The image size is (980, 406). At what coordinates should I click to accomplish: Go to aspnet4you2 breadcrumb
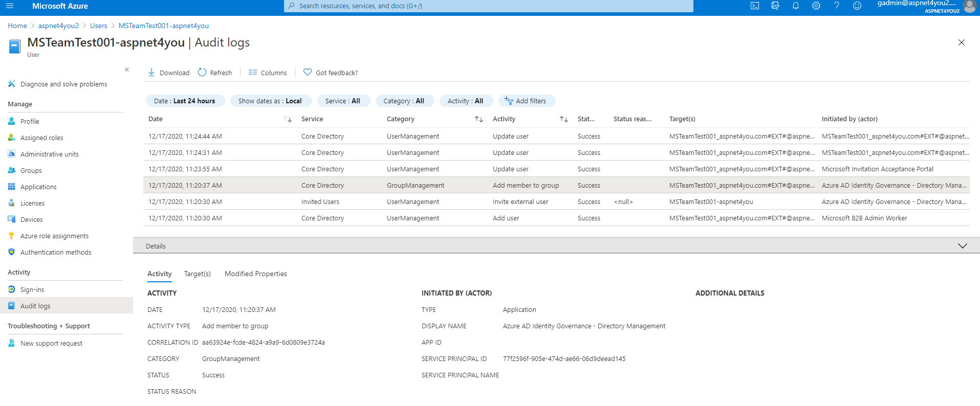tap(58, 26)
